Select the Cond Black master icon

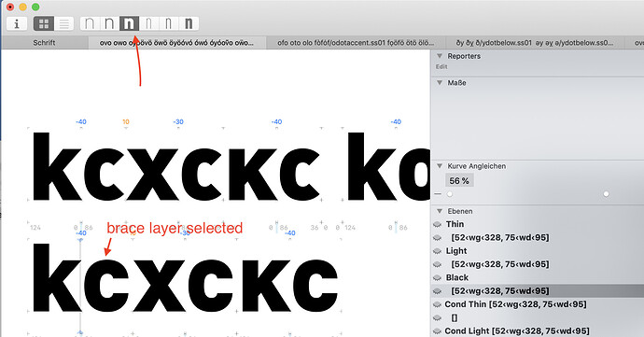pyautogui.click(x=189, y=24)
